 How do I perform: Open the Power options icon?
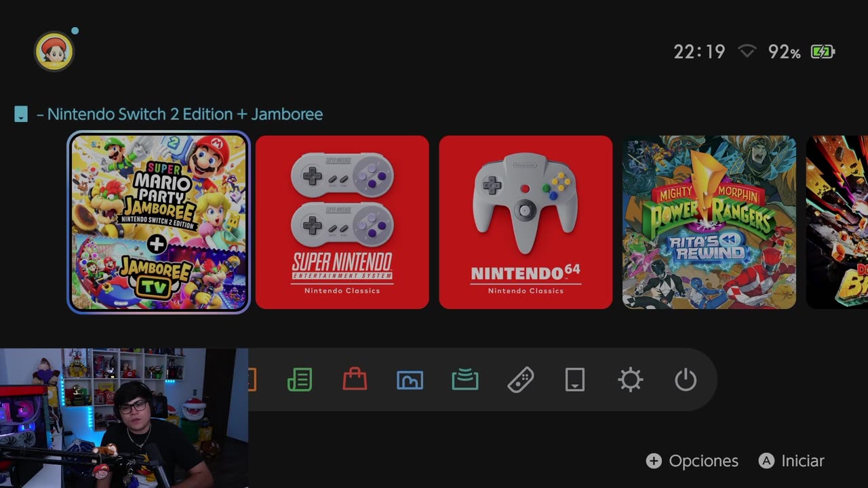(x=686, y=380)
